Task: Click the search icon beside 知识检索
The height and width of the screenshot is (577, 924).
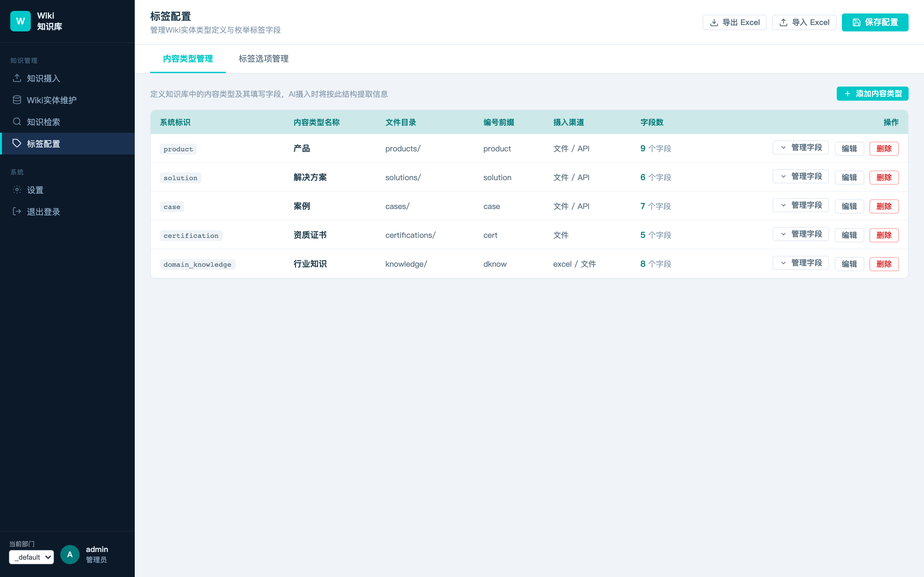Action: pyautogui.click(x=17, y=122)
